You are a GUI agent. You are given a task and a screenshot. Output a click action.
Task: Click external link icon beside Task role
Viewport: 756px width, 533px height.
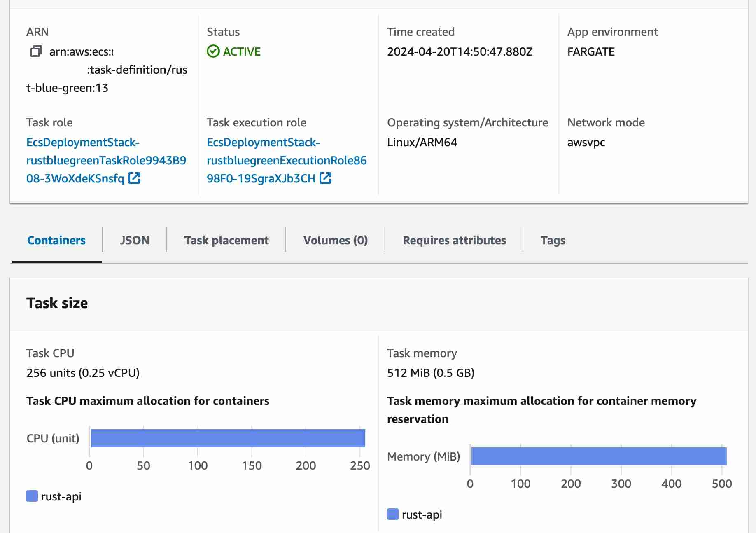pos(134,178)
